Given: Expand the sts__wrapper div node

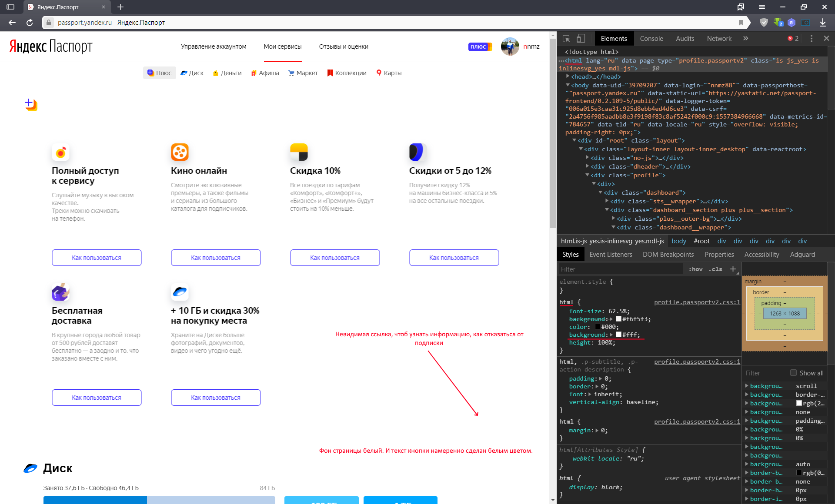Looking at the screenshot, I should click(x=607, y=201).
